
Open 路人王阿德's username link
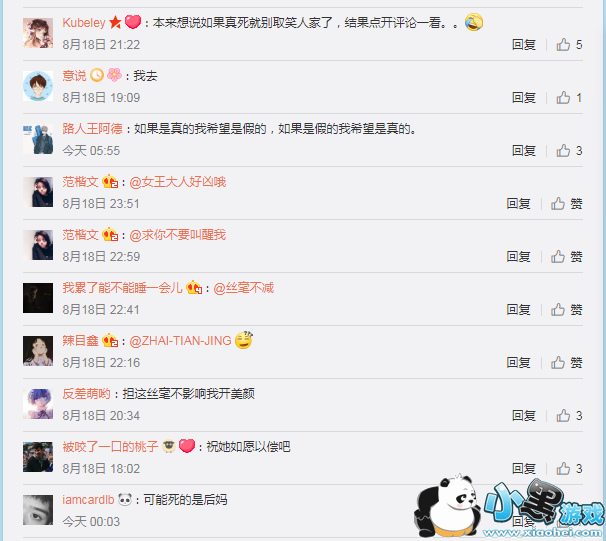(92, 129)
